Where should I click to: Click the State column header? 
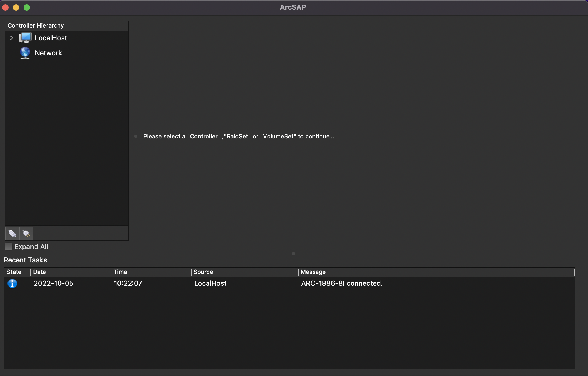(14, 272)
